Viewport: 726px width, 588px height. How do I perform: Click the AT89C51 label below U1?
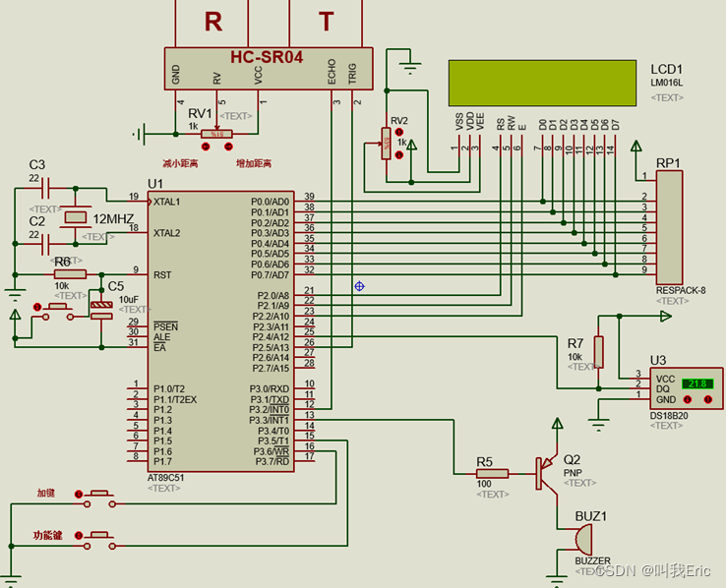pos(165,478)
